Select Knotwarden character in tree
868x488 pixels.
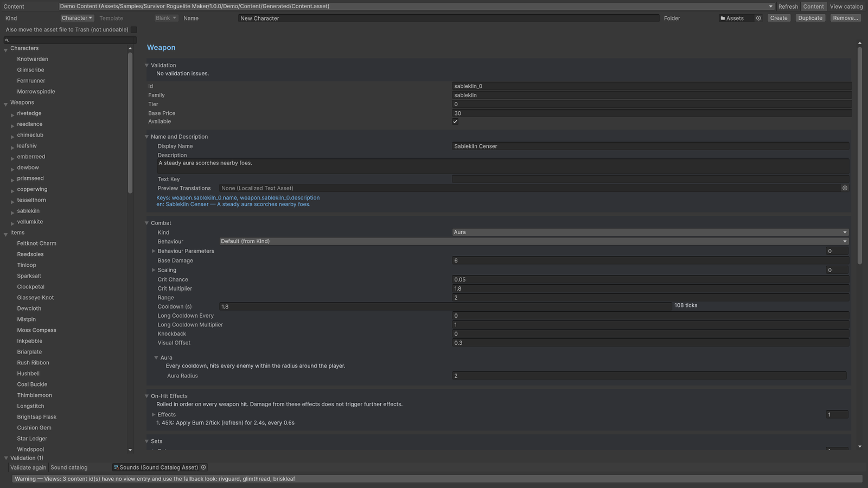pos(33,59)
